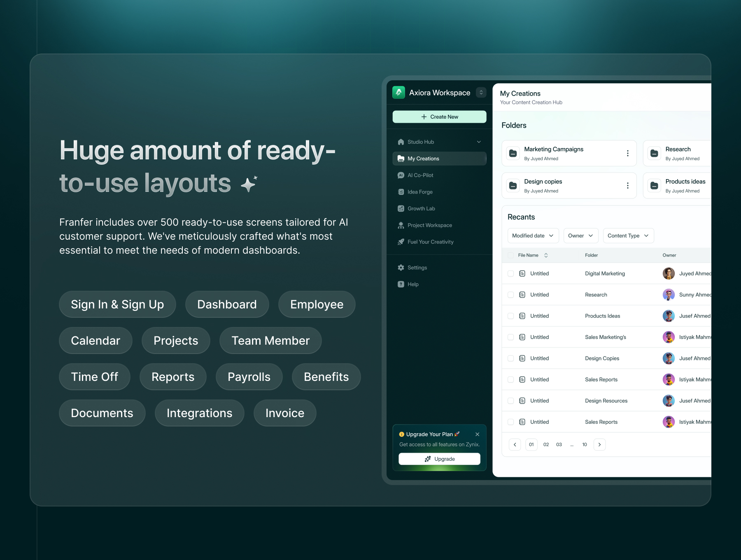741x560 pixels.
Task: Check the Sales Marketing's row checkbox
Action: tap(510, 337)
